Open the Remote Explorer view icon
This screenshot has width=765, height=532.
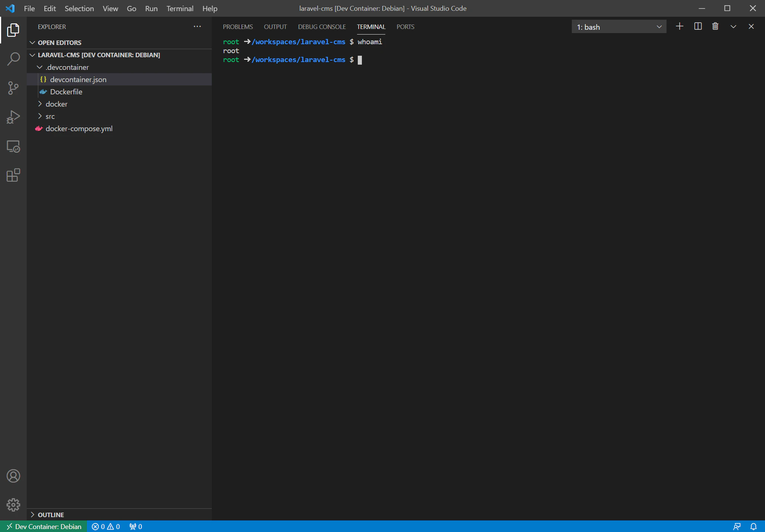(x=13, y=146)
